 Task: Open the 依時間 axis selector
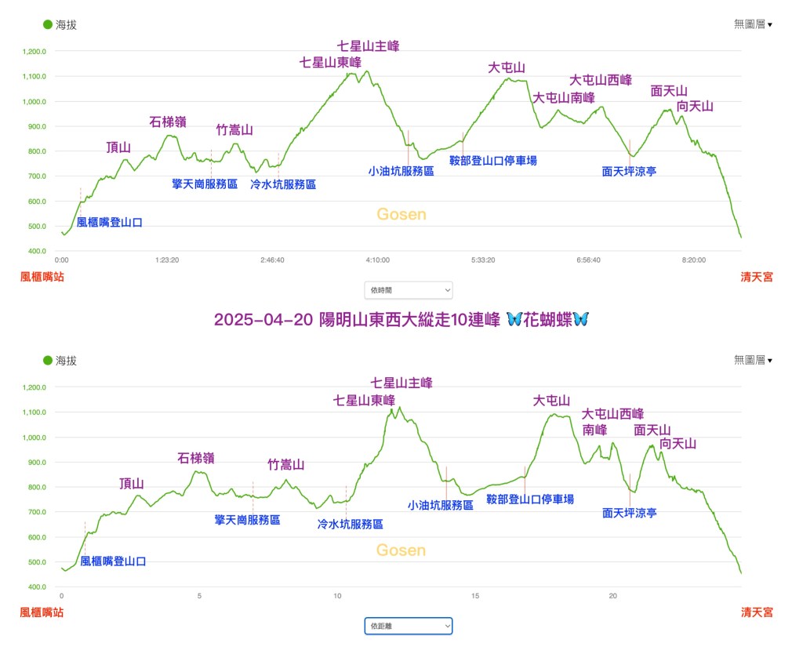point(409,290)
